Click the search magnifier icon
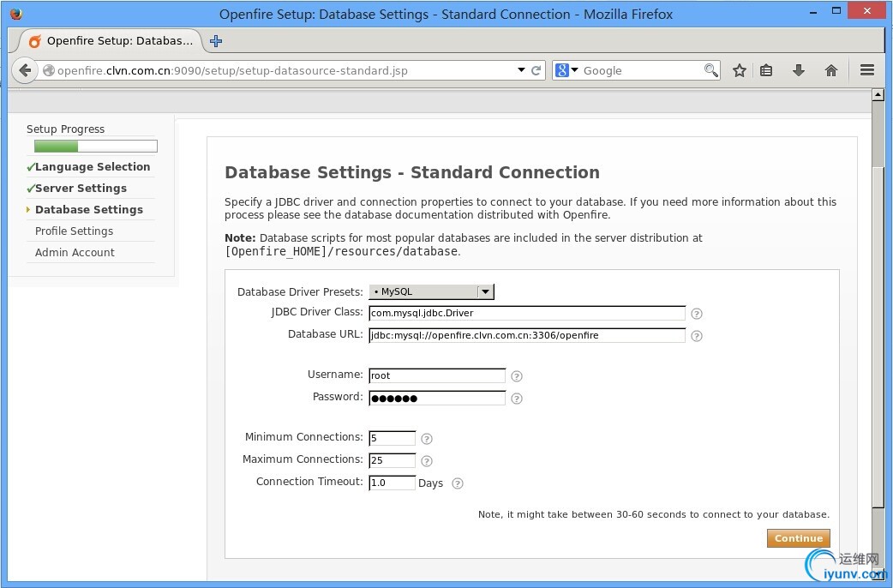 pyautogui.click(x=710, y=70)
